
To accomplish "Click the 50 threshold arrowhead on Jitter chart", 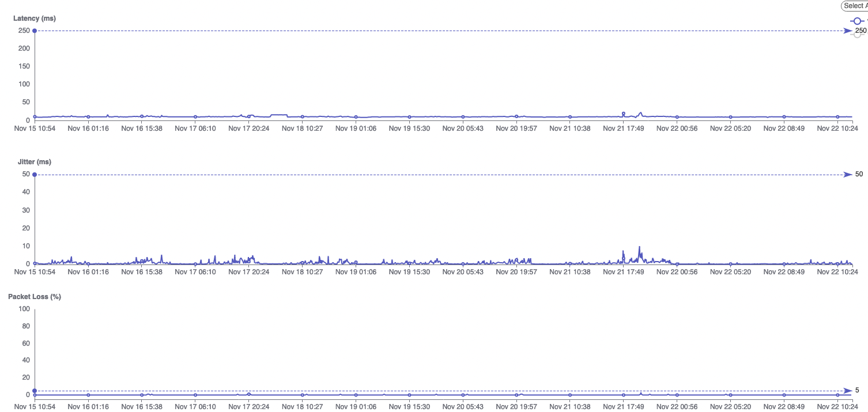I will click(x=848, y=174).
